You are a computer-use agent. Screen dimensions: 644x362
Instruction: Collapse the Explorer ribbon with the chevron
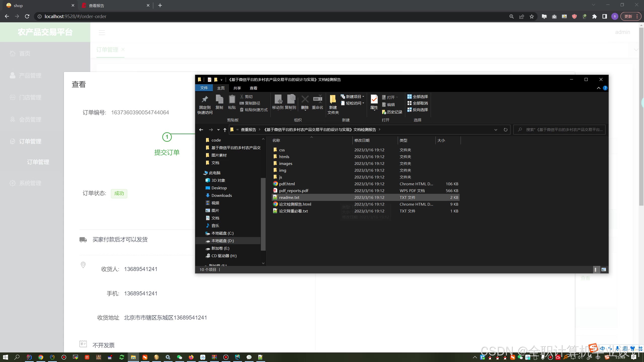coord(598,88)
